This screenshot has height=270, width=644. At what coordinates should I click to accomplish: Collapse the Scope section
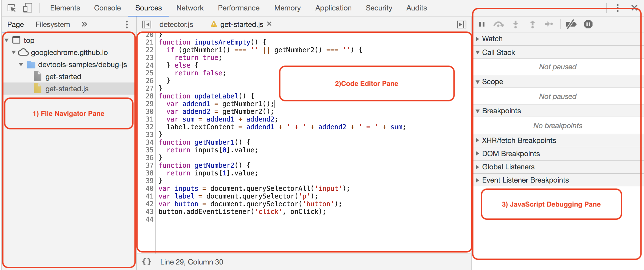point(478,82)
